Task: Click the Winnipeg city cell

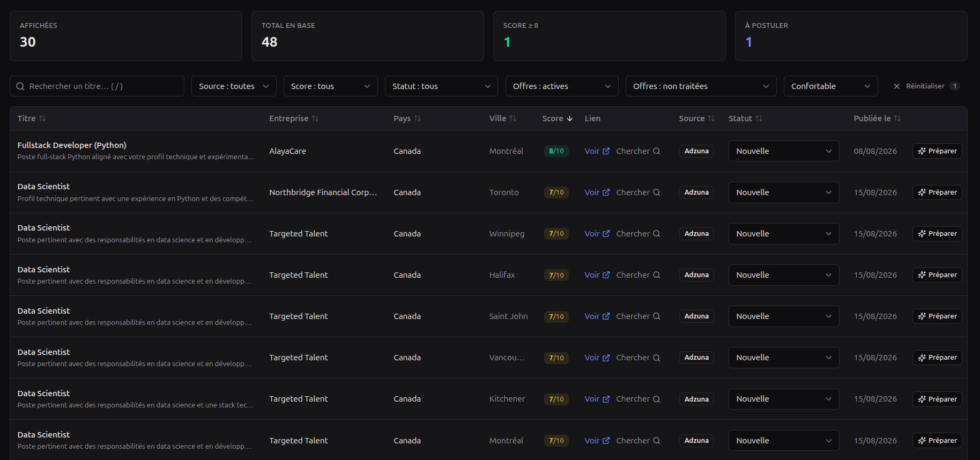Action: click(507, 234)
